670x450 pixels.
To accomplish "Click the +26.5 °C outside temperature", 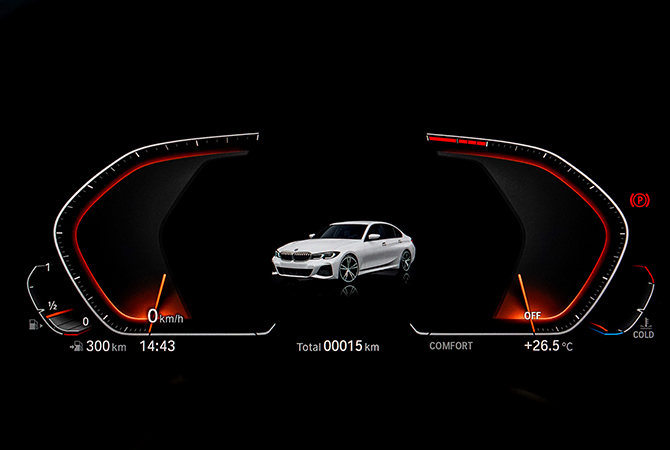I will [x=548, y=346].
